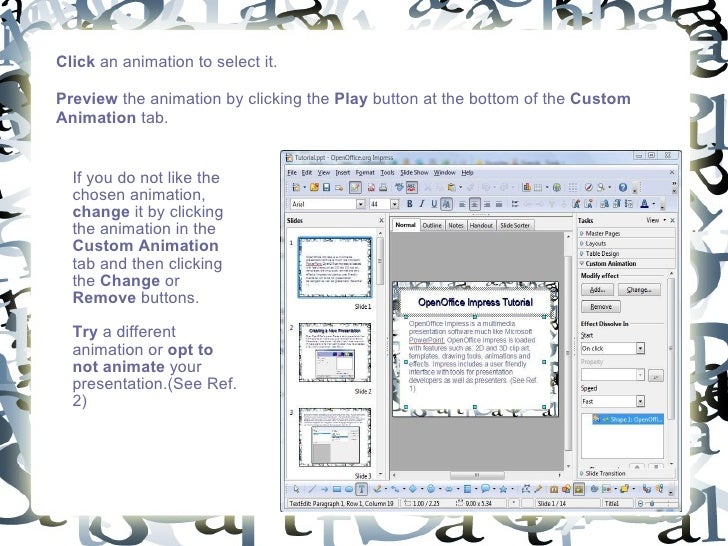Screen dimensions: 728x546
Task: Collapse the Custom Animation section
Action: (x=627, y=264)
